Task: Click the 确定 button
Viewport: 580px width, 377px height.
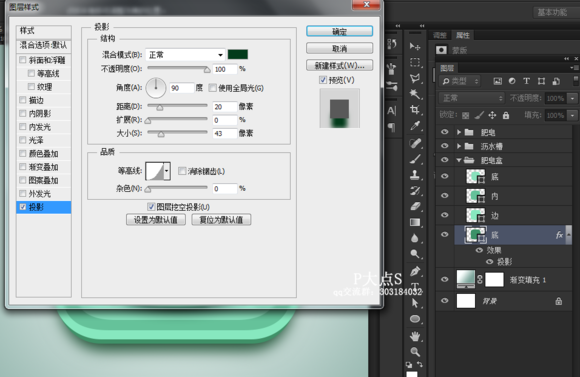Action: pyautogui.click(x=339, y=31)
